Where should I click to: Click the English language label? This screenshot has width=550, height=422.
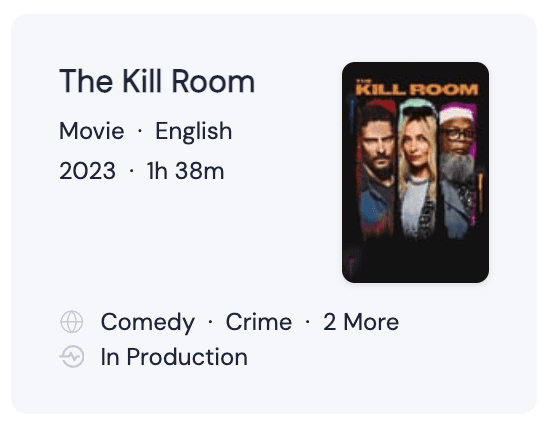[194, 132]
